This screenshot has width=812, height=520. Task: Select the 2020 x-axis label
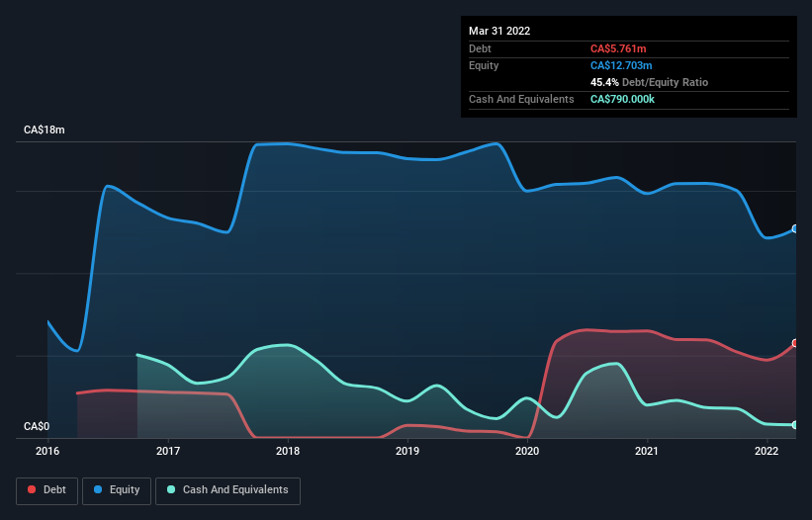[527, 451]
